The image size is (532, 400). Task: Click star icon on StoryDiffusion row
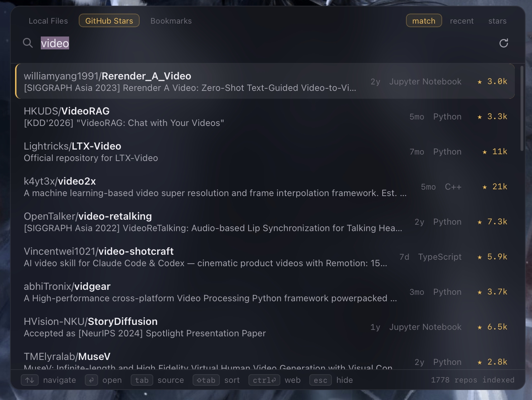tap(480, 327)
